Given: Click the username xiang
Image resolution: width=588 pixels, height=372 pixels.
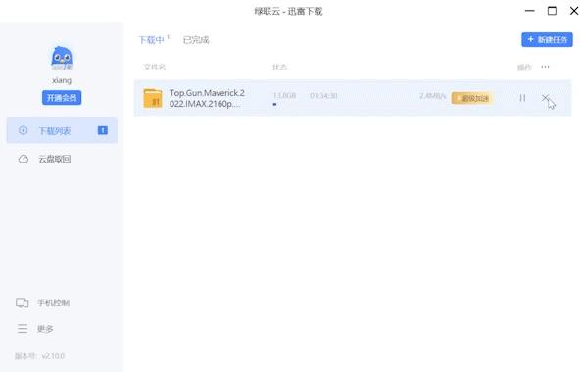Looking at the screenshot, I should [62, 80].
